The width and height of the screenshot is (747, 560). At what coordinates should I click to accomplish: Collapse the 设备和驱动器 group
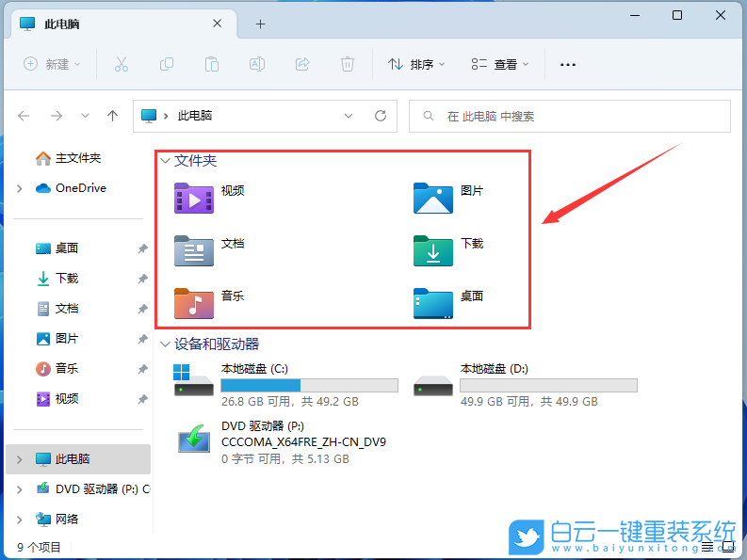click(x=165, y=344)
